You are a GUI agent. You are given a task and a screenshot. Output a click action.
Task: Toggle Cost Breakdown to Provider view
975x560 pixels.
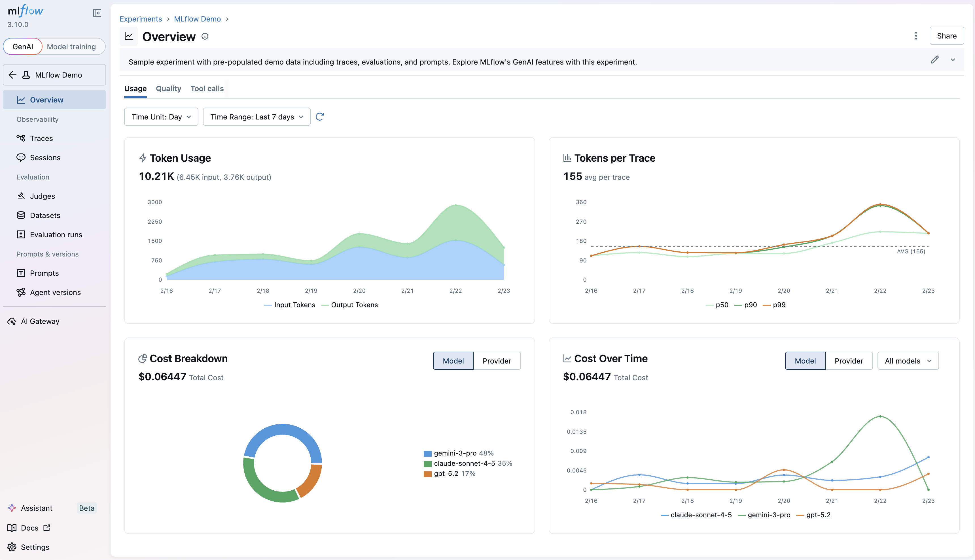click(497, 361)
